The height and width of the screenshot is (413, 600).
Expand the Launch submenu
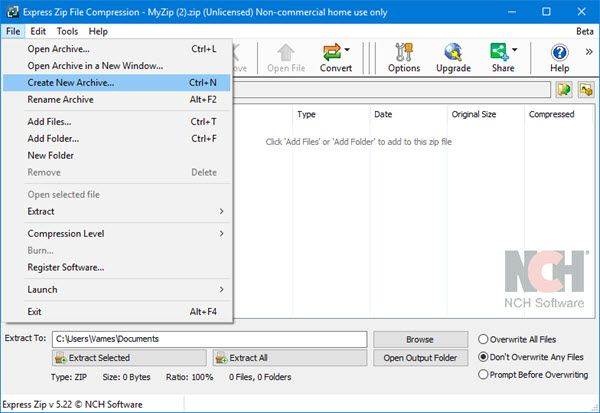(117, 289)
